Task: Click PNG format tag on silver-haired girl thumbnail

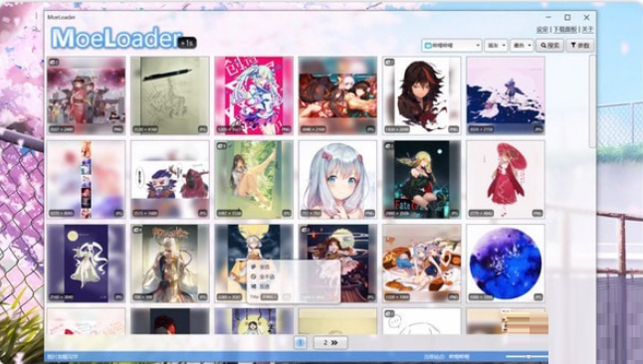Action: coord(369,213)
